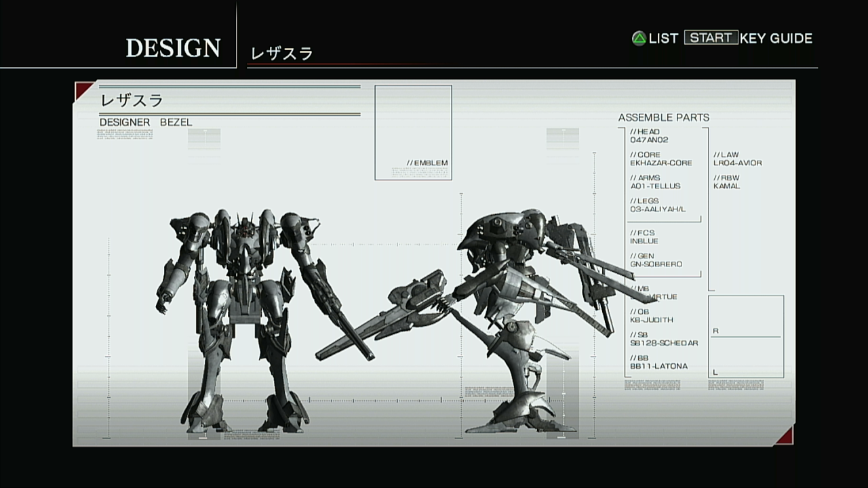Click the green triangle LIST icon
Viewport: 868px width, 488px height.
639,39
